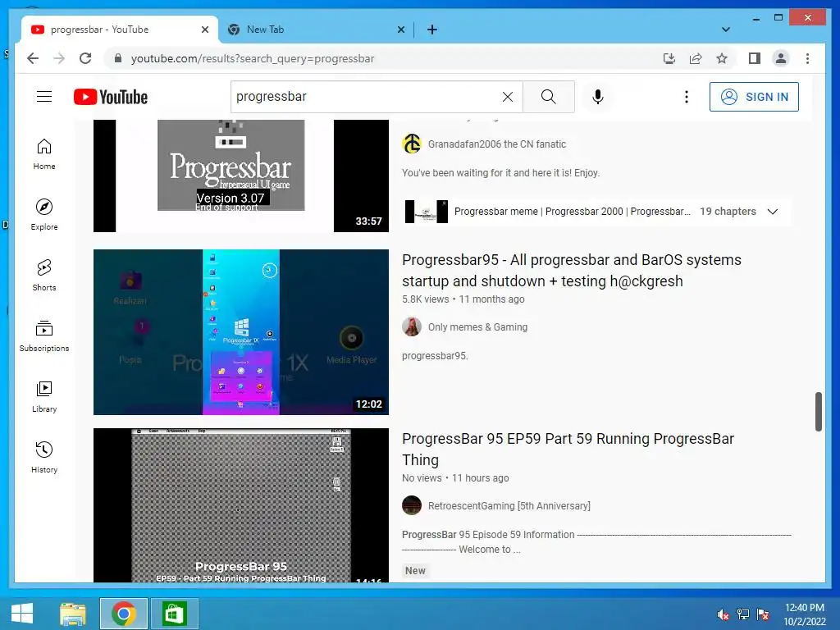The height and width of the screenshot is (630, 840).
Task: Open File Explorer from the taskbar
Action: click(73, 614)
